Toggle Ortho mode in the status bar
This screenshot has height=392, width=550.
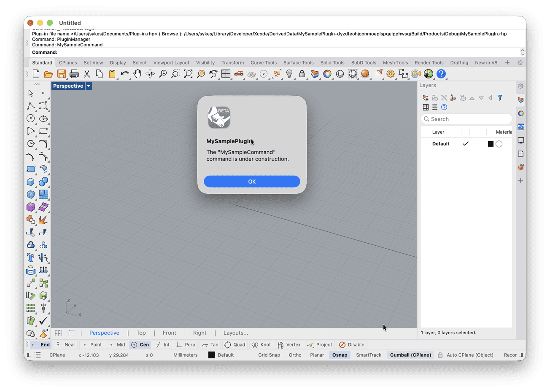pos(295,355)
